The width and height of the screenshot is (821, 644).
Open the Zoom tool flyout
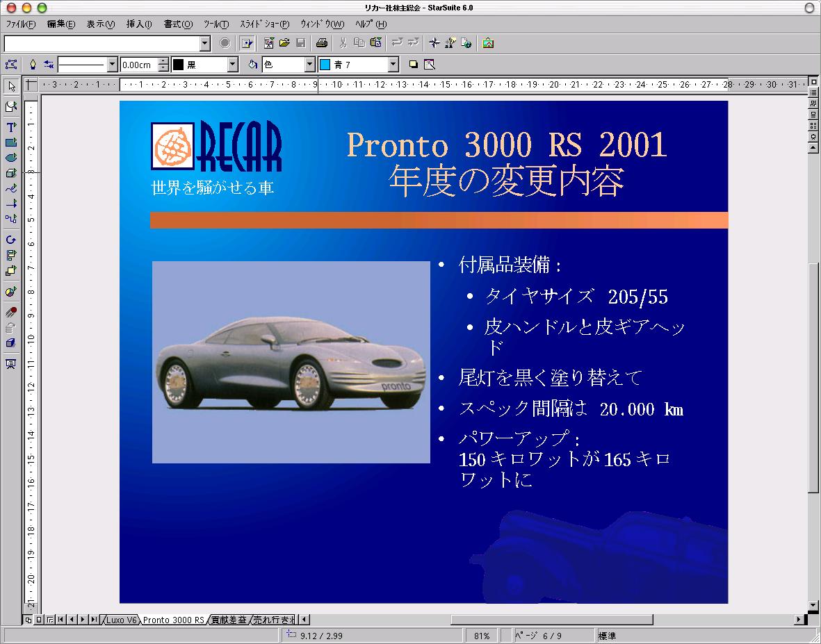[x=11, y=107]
